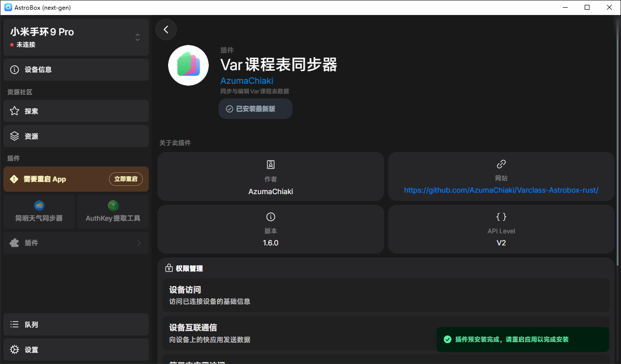
Task: Click the 插件 puzzle piece icon
Action: pyautogui.click(x=15, y=243)
